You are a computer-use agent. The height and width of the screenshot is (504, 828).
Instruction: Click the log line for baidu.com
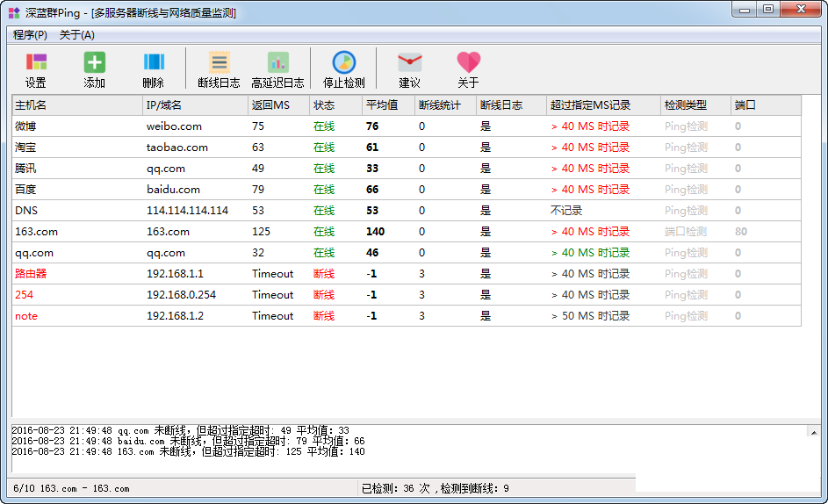(x=188, y=441)
